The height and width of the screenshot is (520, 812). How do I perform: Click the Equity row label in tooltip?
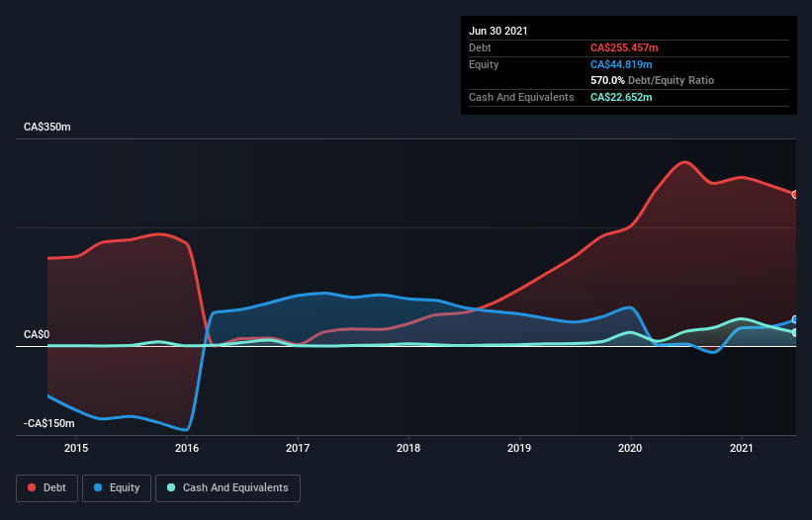tap(484, 64)
